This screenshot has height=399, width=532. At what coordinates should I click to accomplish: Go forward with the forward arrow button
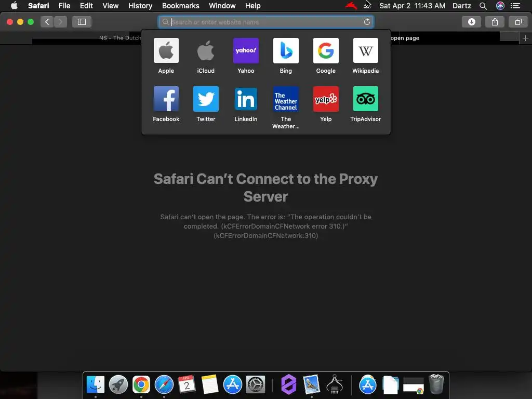point(60,22)
